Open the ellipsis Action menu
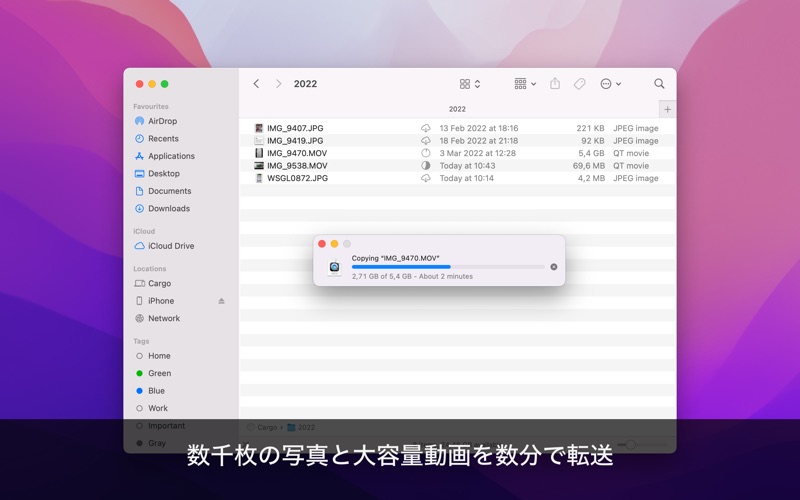The height and width of the screenshot is (500, 800). [610, 84]
